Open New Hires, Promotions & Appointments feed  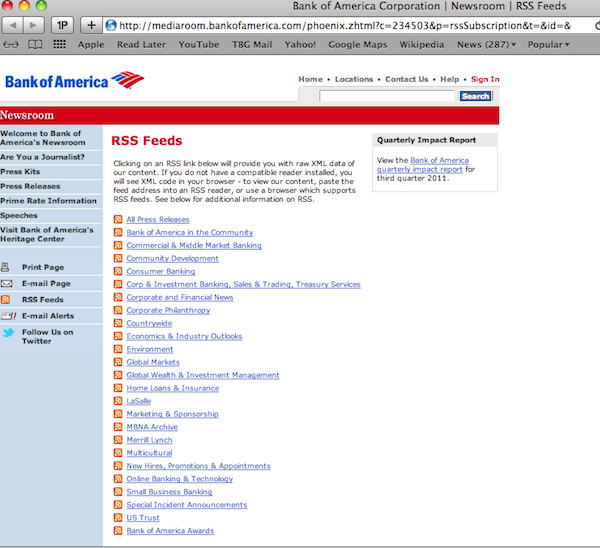[198, 466]
